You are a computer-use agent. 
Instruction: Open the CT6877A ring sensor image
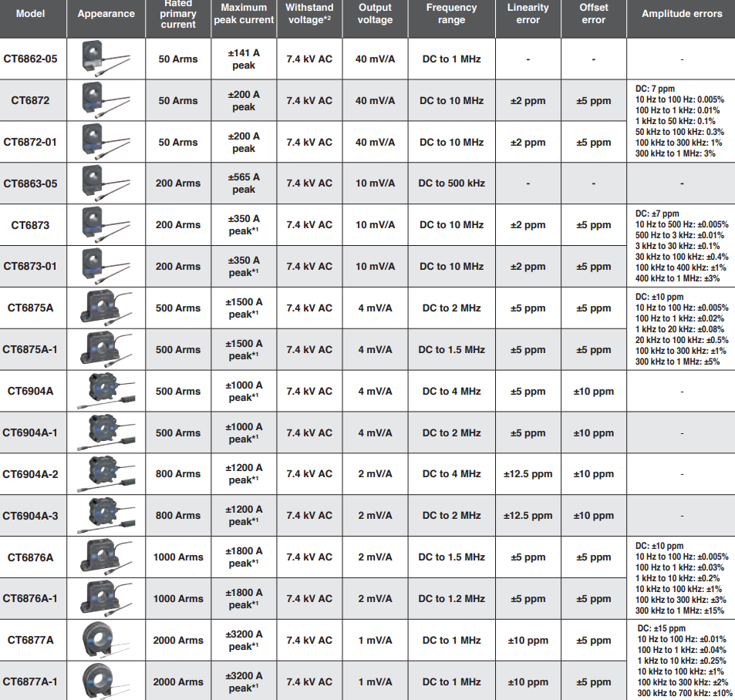[106, 640]
